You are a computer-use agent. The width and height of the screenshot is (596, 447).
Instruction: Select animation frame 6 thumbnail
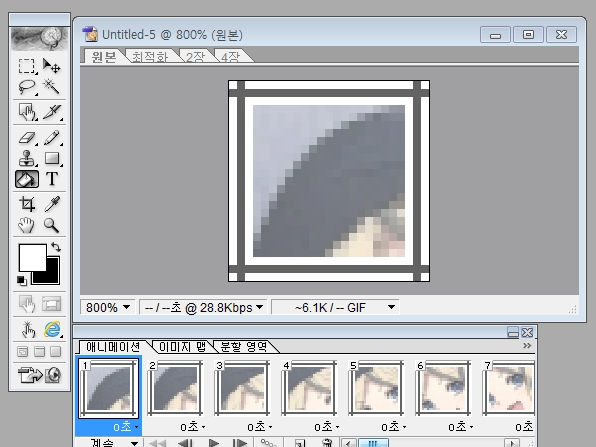[443, 388]
